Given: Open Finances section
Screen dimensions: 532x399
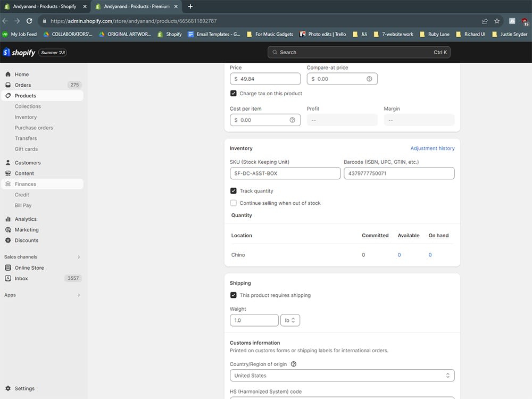Looking at the screenshot, I should 25,184.
